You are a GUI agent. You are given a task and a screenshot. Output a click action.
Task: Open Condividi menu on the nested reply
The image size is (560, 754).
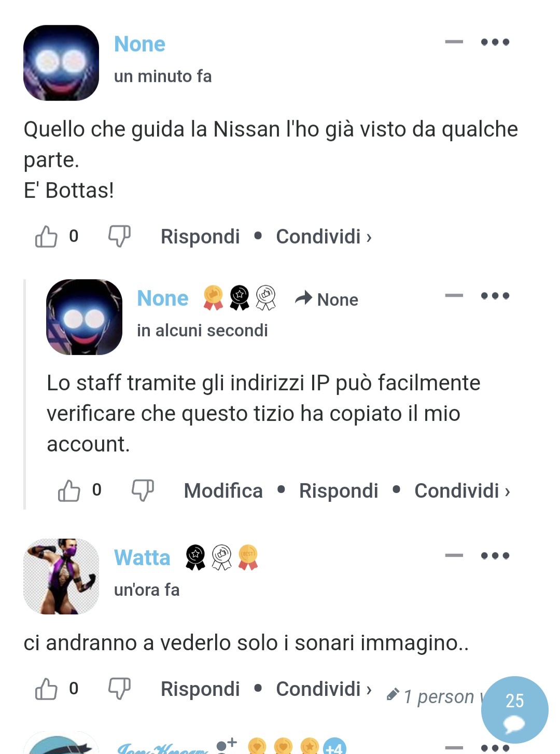pos(463,490)
